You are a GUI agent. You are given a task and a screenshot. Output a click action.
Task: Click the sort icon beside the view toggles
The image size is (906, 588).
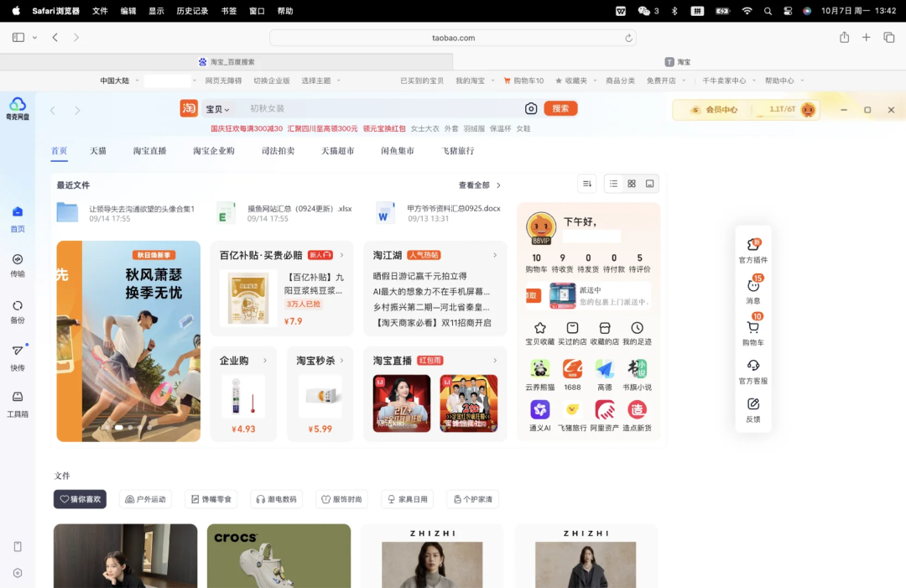tap(587, 184)
